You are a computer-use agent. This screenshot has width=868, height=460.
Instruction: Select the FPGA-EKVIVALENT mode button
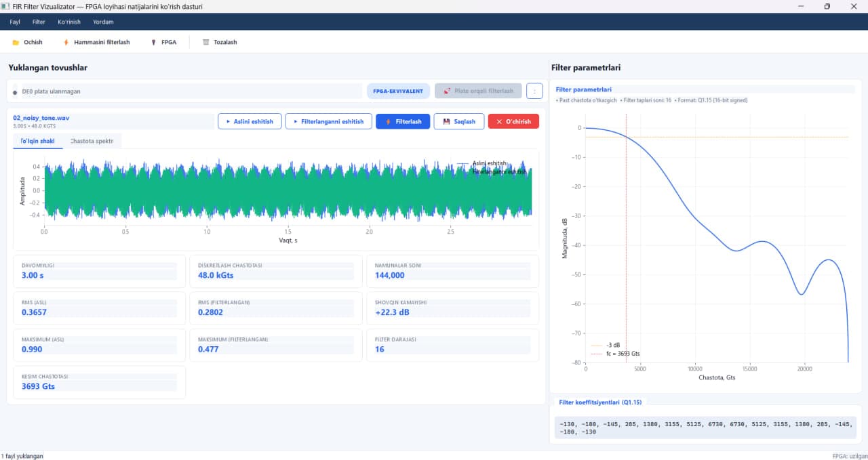[x=398, y=91]
